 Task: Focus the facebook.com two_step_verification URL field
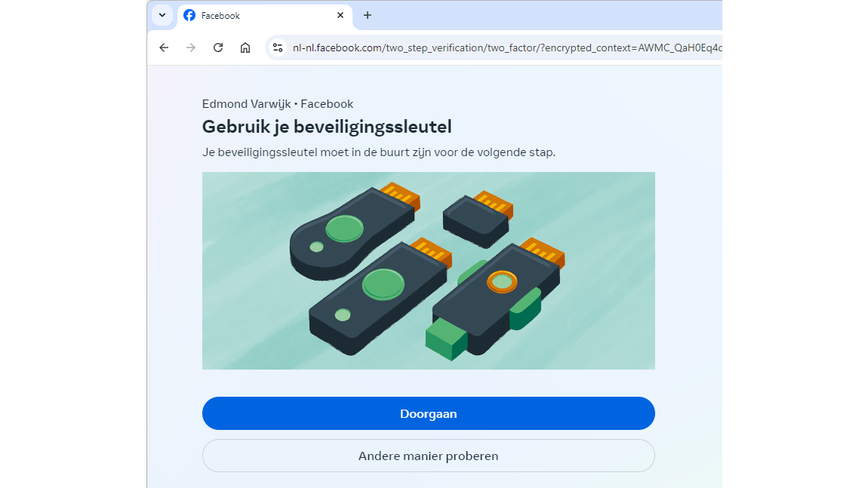click(506, 48)
